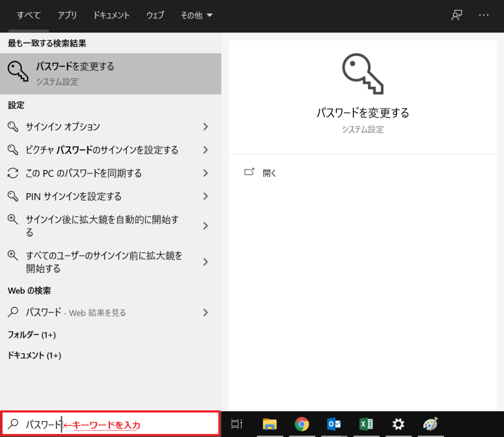Open the その他 dropdown filter
504x437 pixels.
click(196, 15)
